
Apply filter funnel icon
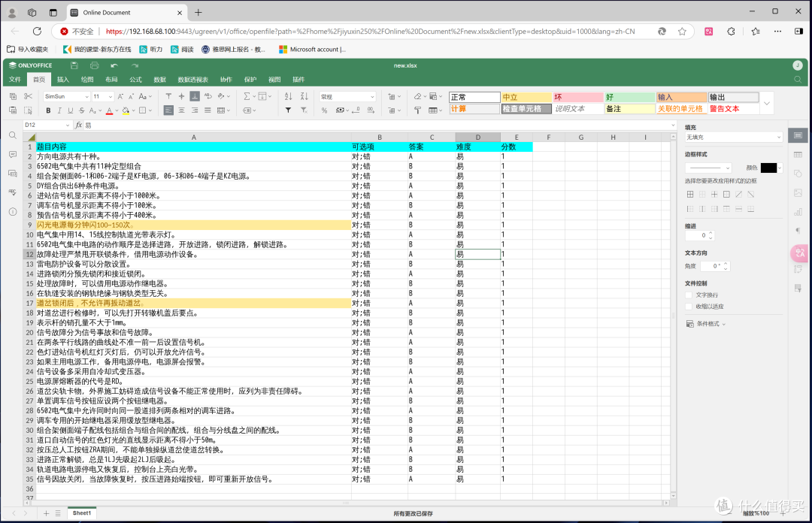tap(289, 110)
